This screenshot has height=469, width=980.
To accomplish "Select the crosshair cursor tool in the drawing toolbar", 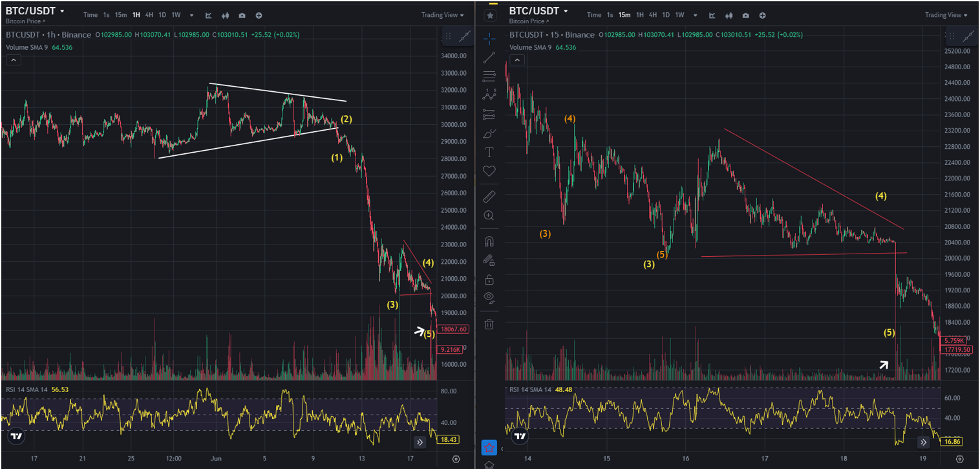I will [x=489, y=38].
